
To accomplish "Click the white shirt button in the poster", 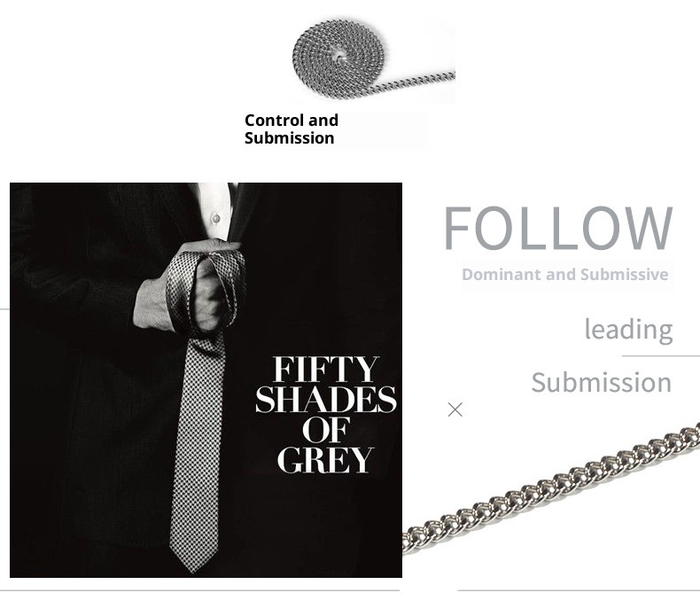I will tap(216, 218).
